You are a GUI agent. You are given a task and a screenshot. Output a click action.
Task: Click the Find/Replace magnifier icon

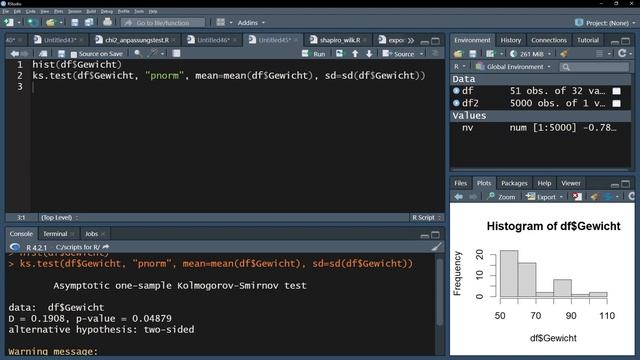[138, 53]
